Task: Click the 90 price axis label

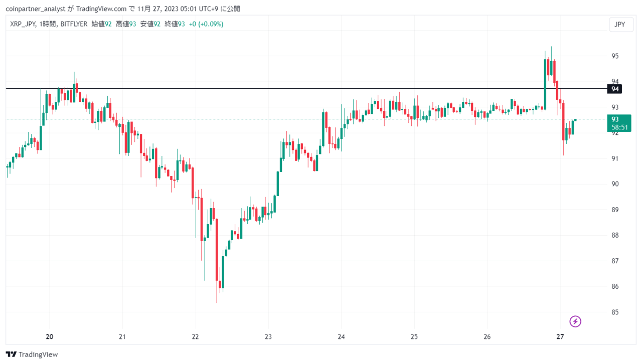Action: (615, 184)
